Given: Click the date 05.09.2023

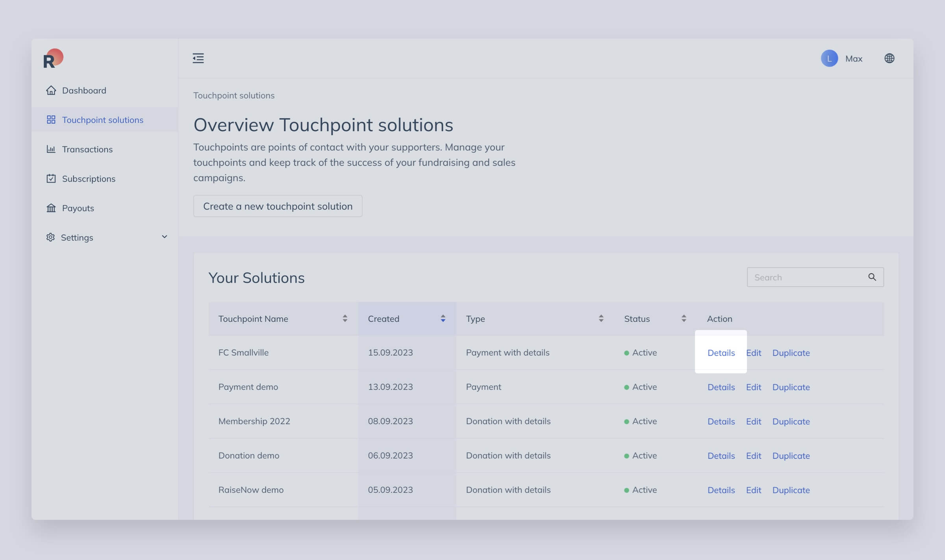Looking at the screenshot, I should [x=390, y=490].
